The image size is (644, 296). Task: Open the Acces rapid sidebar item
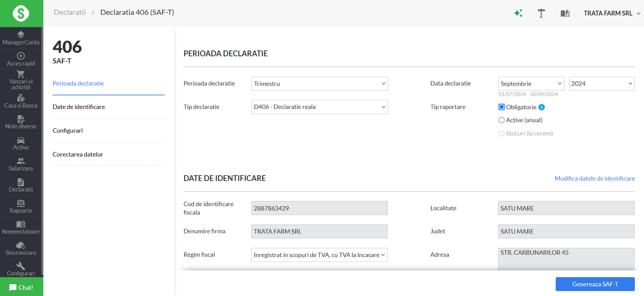point(21,59)
